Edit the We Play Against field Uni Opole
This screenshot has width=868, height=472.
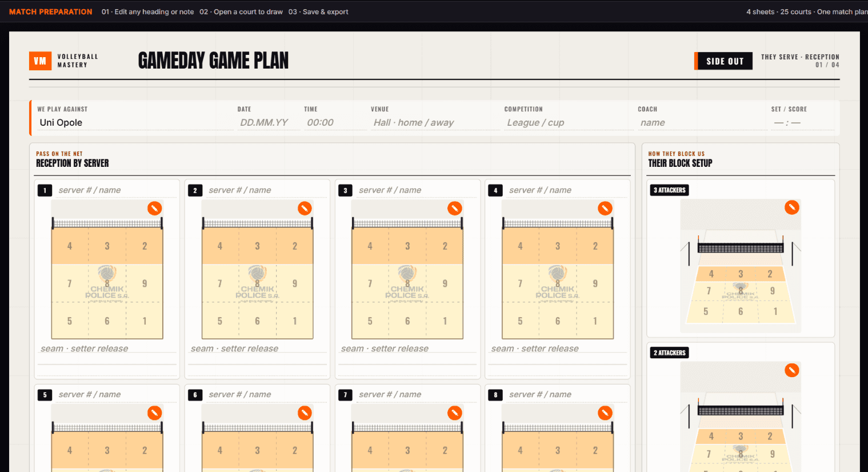tap(135, 123)
